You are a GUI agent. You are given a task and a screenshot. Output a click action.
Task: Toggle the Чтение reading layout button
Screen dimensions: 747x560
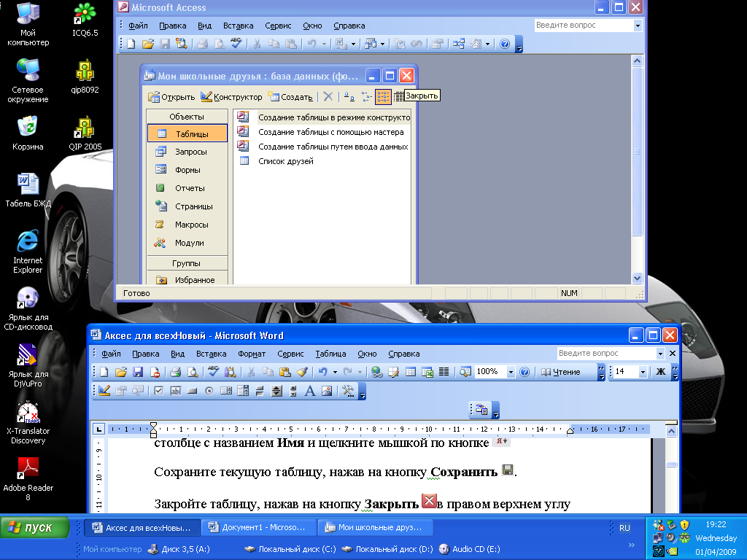[x=561, y=372]
